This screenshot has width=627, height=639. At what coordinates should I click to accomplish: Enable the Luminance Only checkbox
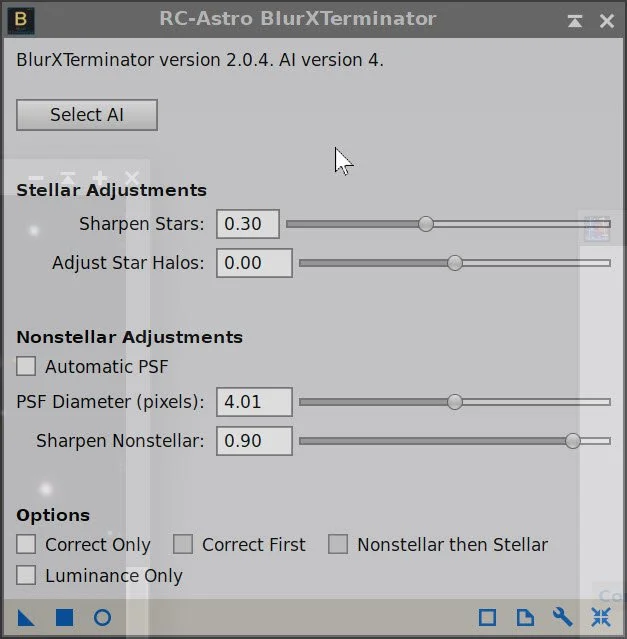point(26,575)
